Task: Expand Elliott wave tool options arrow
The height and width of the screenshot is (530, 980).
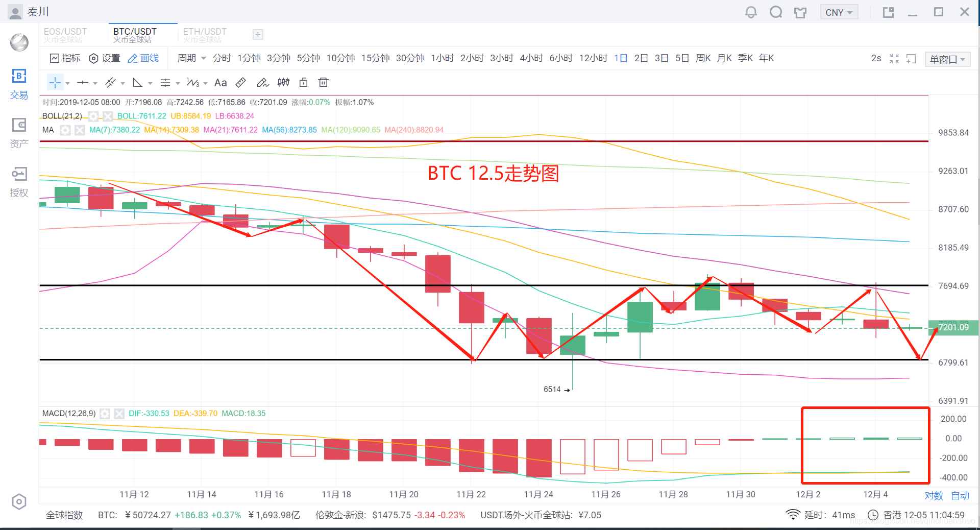Action: 205,83
